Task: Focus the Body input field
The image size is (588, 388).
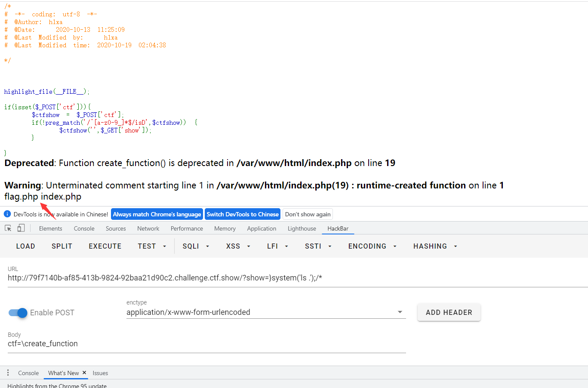Action: pos(207,344)
